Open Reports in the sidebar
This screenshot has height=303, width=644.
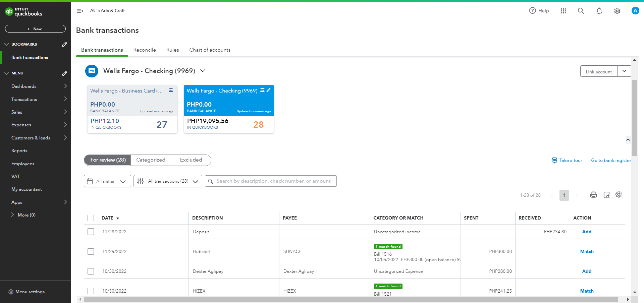(x=19, y=151)
